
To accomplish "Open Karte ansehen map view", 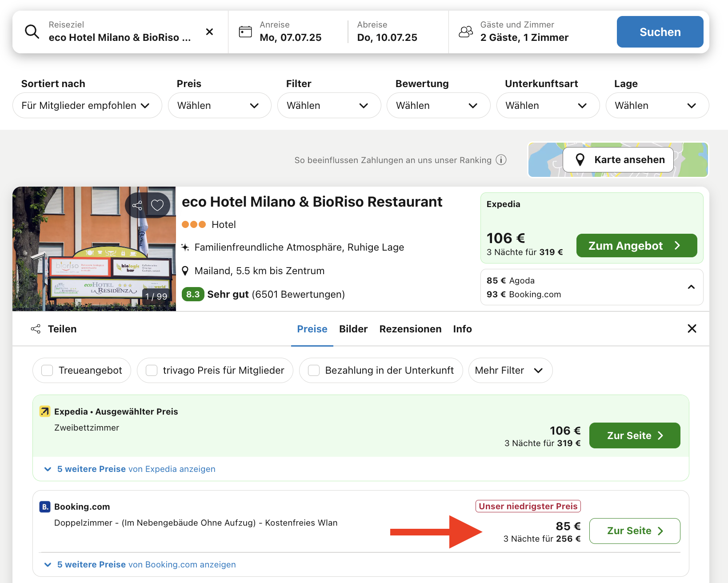I will [618, 160].
